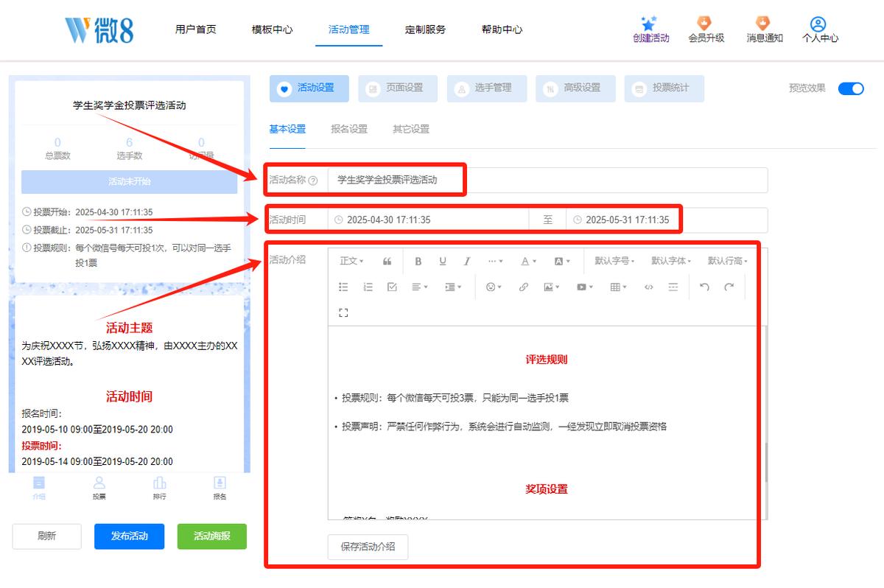Open the insert video dropdown
The image size is (884, 588).
pos(585,287)
